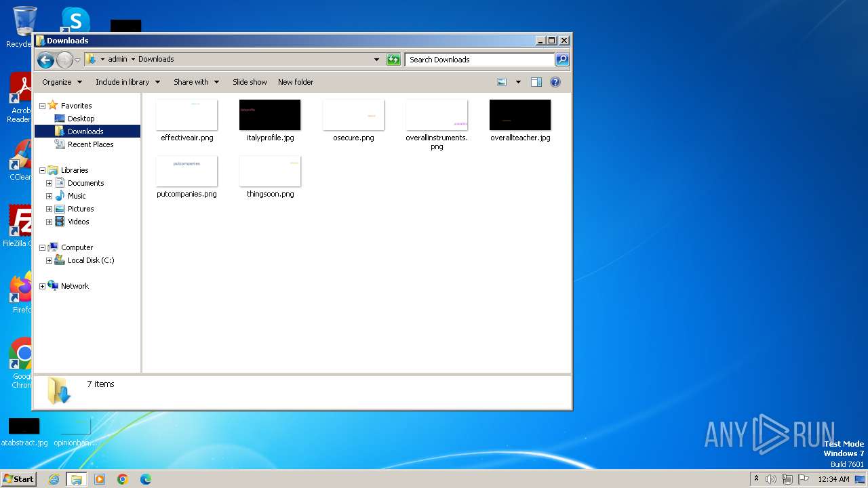
Task: Click the refresh button beside address bar
Action: [x=393, y=60]
